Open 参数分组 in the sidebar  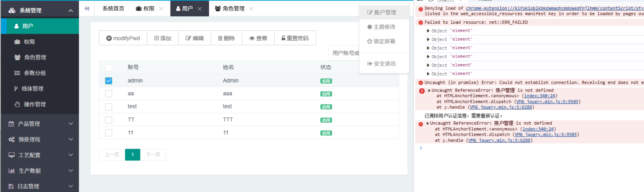[x=39, y=73]
